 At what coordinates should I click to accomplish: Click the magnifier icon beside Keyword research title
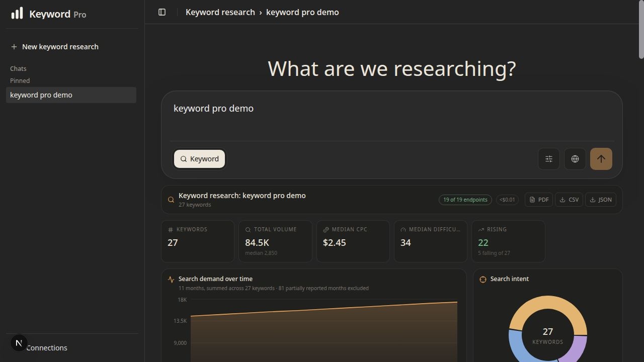[171, 200]
